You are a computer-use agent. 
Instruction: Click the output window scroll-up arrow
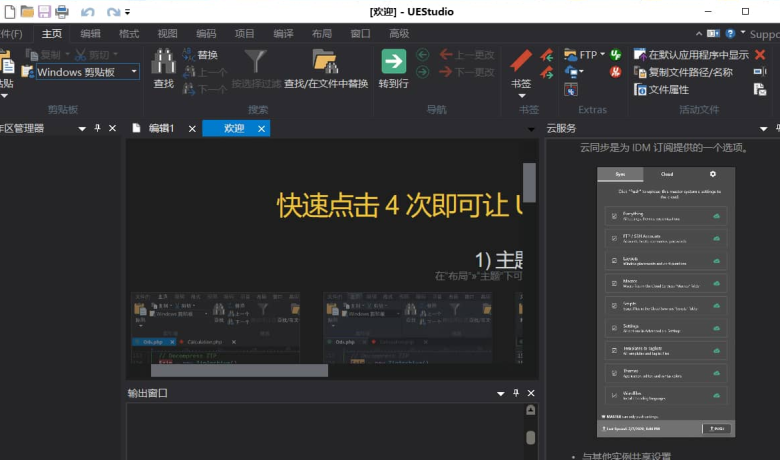tap(531, 410)
